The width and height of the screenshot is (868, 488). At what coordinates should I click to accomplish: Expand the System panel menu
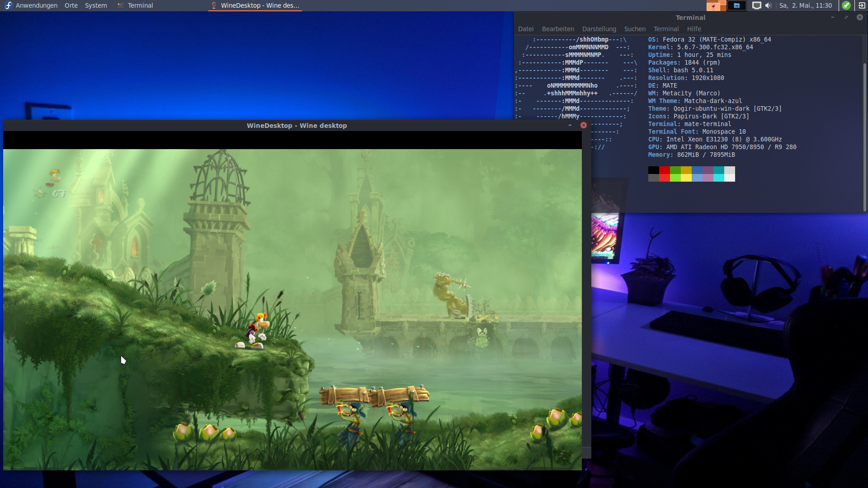(x=96, y=5)
